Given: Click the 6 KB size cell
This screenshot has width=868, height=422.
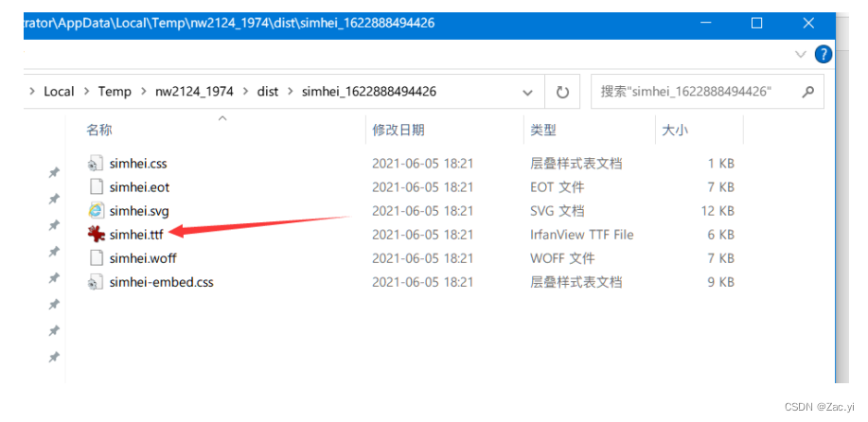Looking at the screenshot, I should tap(722, 235).
